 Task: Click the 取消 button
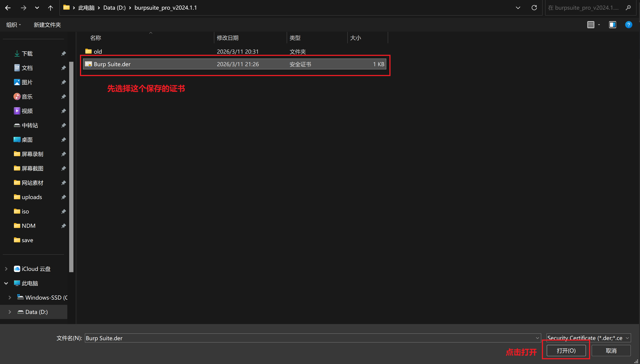click(x=611, y=351)
